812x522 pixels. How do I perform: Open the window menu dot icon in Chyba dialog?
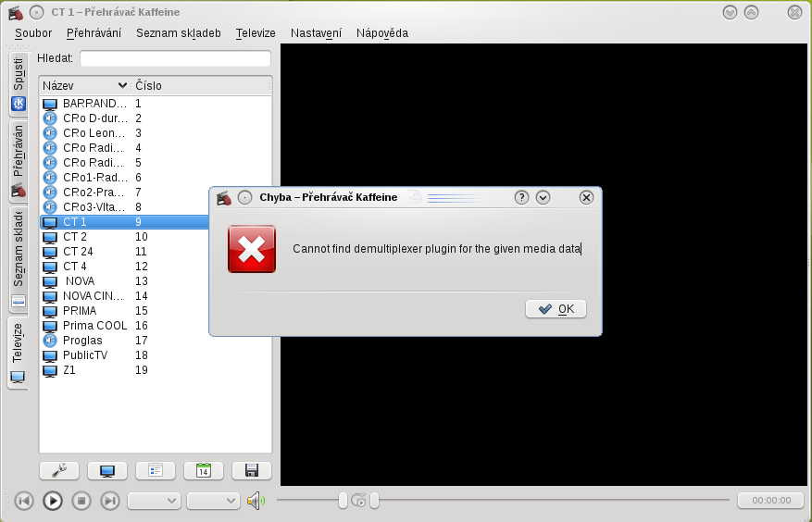click(x=244, y=197)
